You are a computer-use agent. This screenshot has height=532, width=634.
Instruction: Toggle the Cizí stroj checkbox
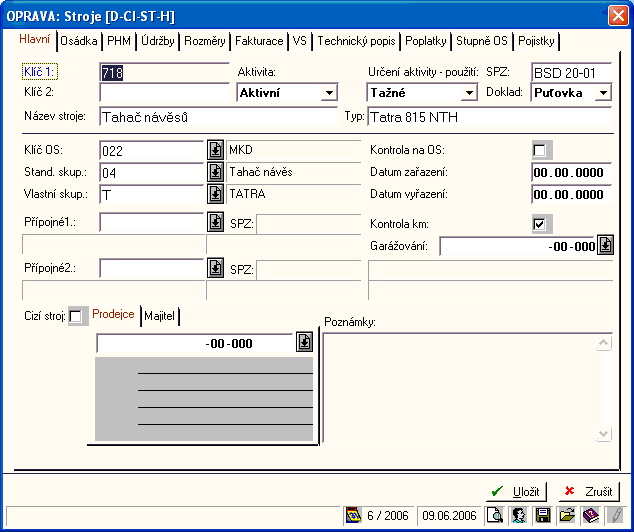coord(76,316)
